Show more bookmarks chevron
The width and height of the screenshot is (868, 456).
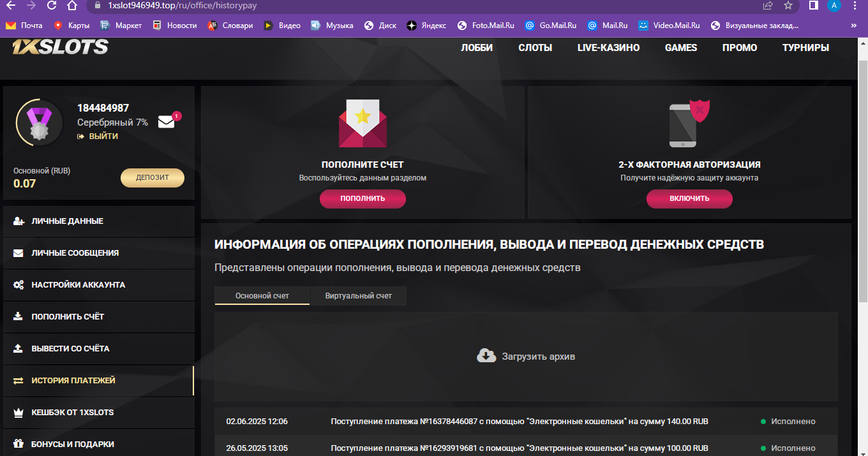point(854,26)
